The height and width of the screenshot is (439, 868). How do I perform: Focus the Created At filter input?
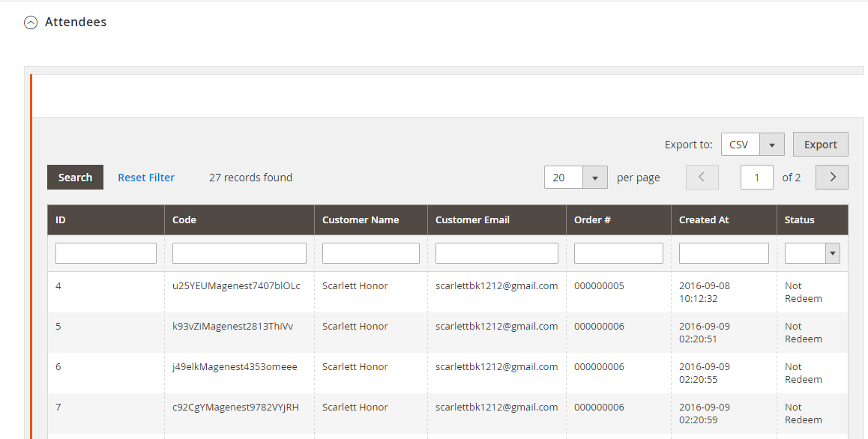click(723, 253)
